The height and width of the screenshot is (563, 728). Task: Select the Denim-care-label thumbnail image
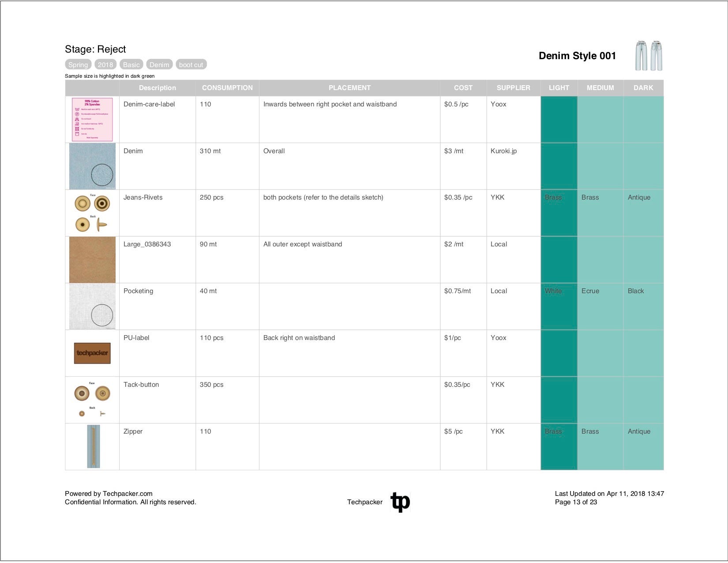pos(92,119)
